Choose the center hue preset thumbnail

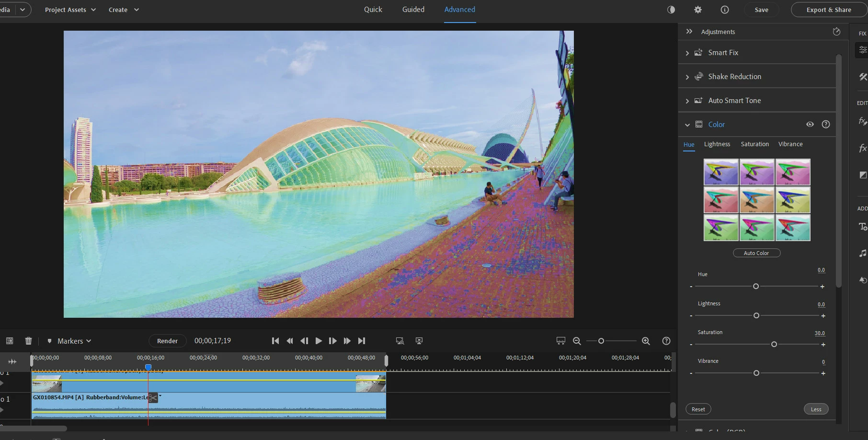pos(757,200)
